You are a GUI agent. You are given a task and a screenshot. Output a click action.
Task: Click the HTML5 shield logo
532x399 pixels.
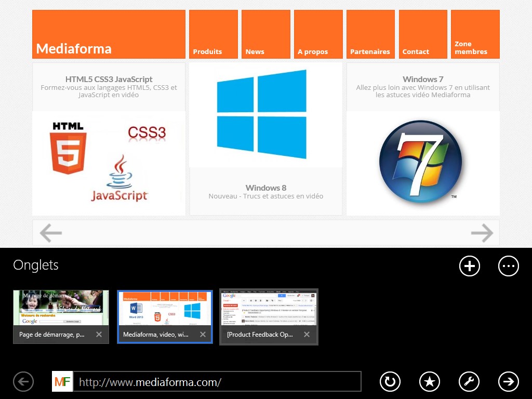click(68, 149)
